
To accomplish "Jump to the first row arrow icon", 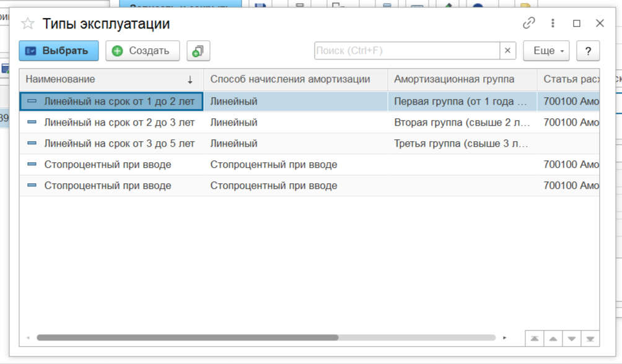I will 534,339.
